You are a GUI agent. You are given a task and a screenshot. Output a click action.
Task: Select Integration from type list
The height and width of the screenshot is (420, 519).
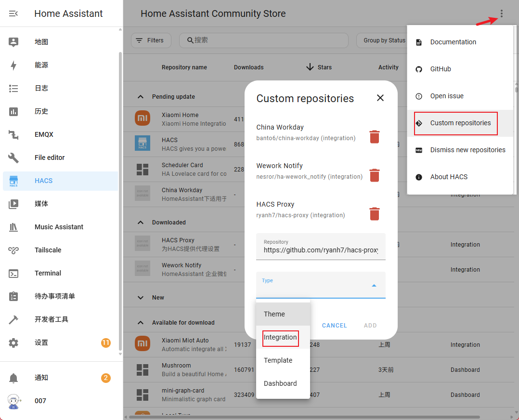[x=280, y=338]
